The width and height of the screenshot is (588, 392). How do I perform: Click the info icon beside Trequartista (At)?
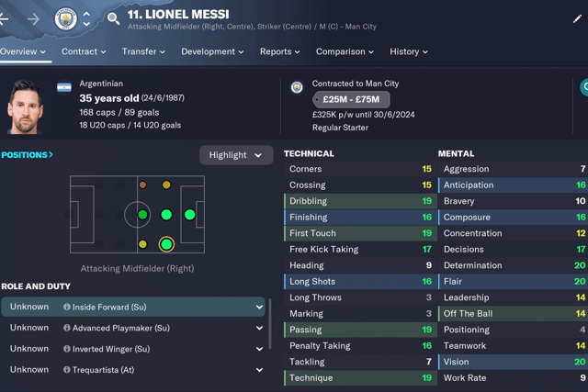pos(67,370)
